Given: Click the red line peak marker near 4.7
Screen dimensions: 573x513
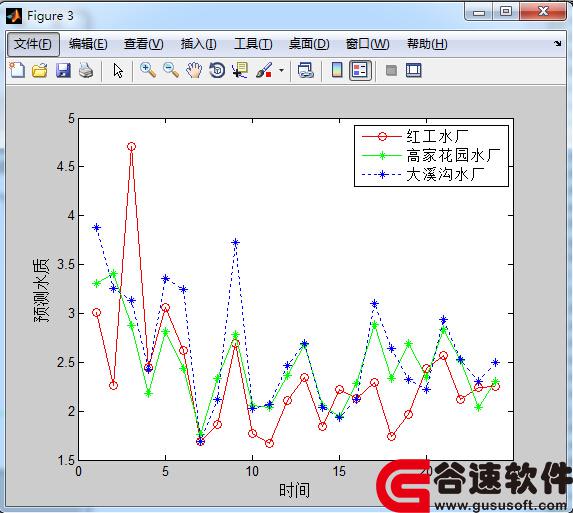Looking at the screenshot, I should pos(132,147).
